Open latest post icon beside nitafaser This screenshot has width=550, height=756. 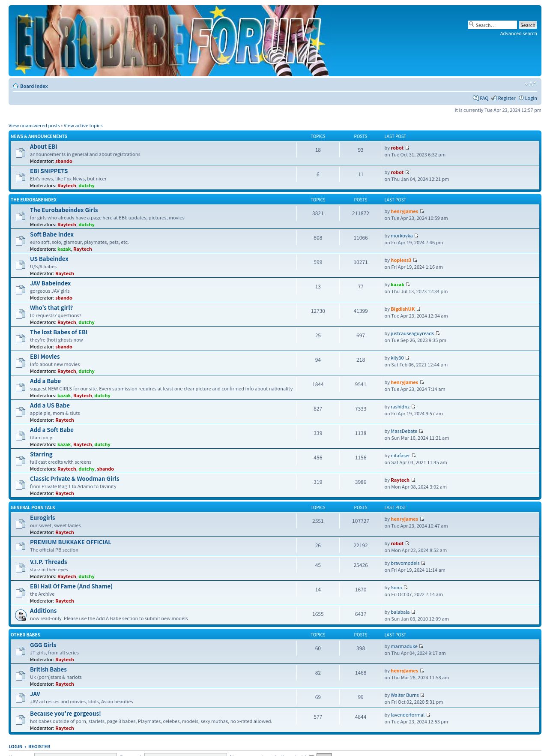point(414,456)
